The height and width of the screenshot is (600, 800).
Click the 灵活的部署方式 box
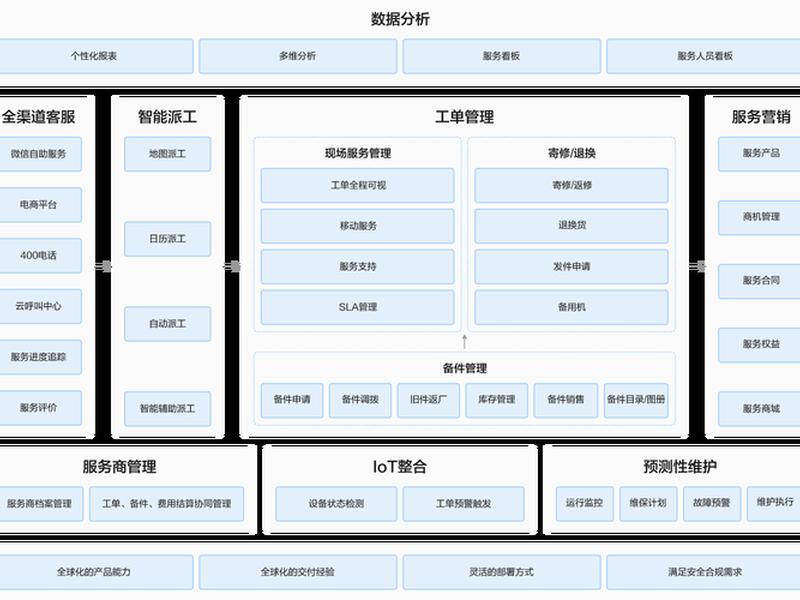tap(502, 572)
